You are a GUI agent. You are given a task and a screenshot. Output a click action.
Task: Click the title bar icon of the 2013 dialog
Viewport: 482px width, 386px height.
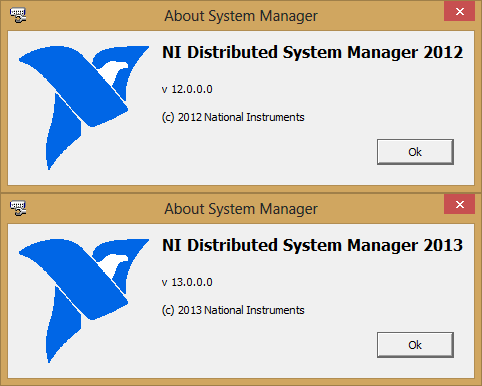18,208
